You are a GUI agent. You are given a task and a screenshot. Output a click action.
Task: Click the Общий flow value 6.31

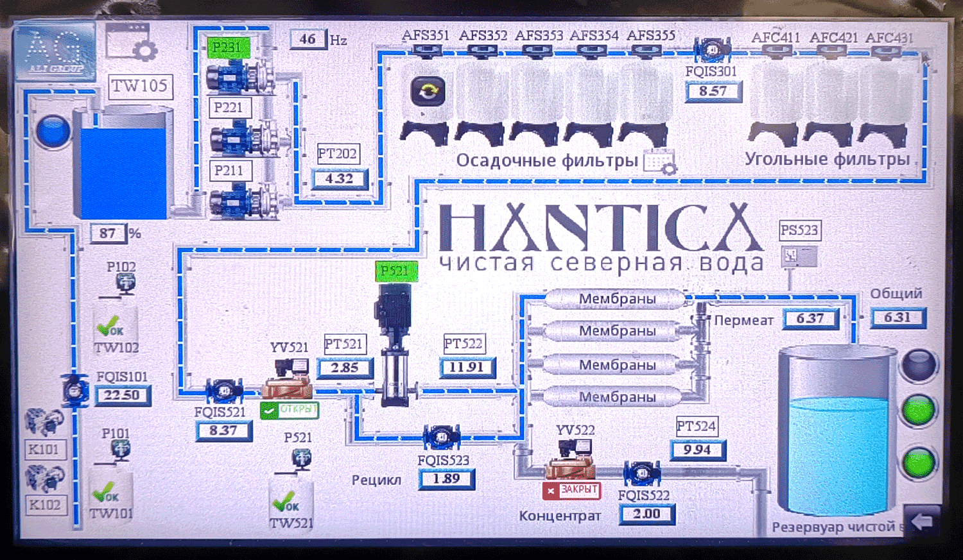click(x=898, y=318)
